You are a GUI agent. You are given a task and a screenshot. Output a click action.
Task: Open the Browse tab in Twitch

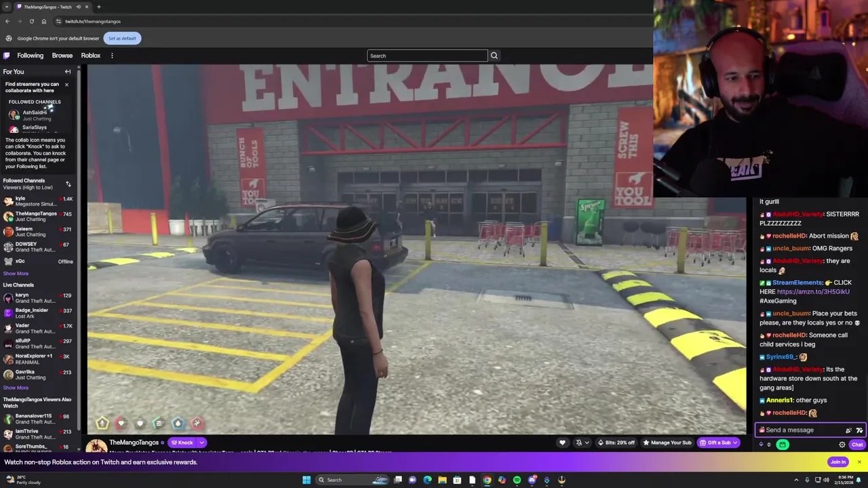[62, 56]
